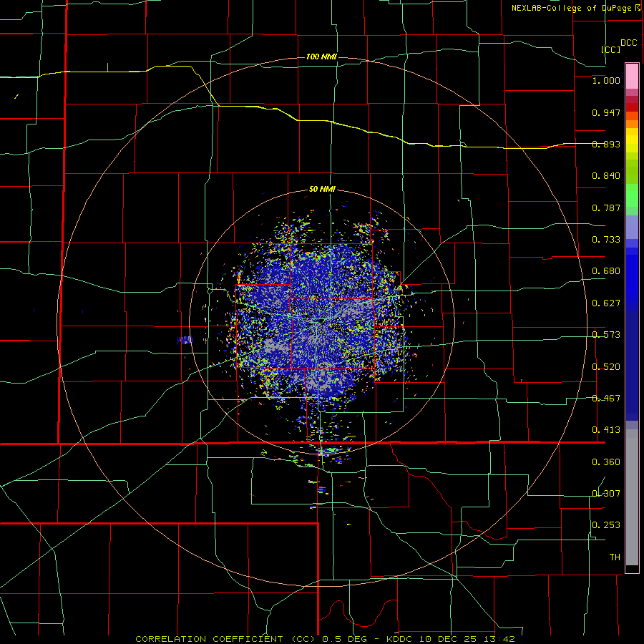The image size is (644, 644).
Task: Click the Correlation Coefficient title caption
Action: tap(325, 639)
